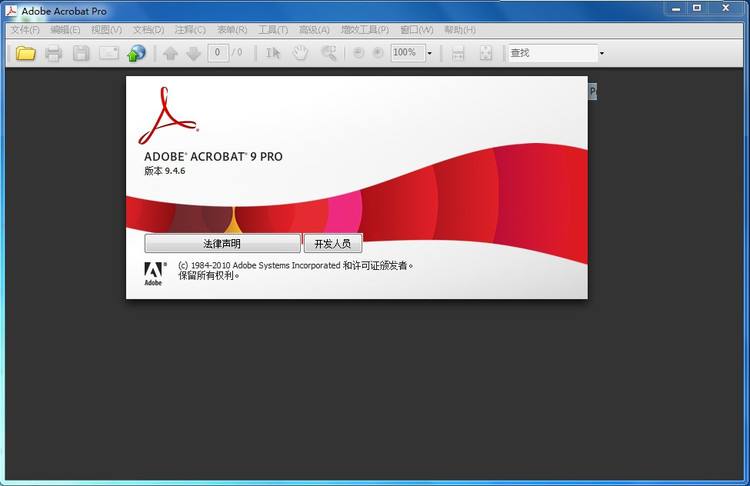Open the 表单(R) menu

coord(232,30)
